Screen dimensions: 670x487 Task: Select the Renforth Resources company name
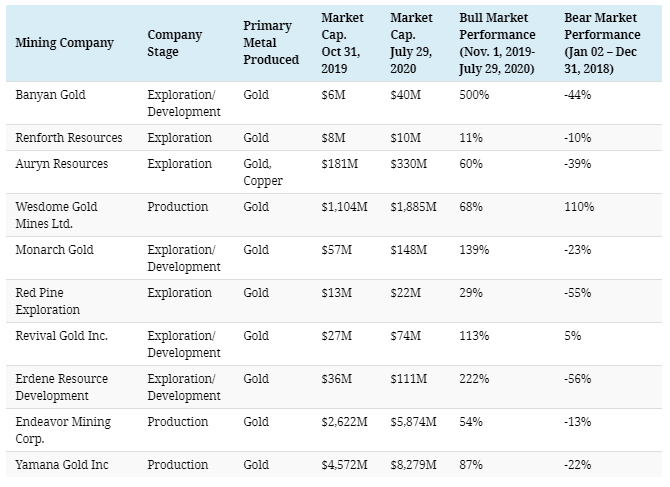[69, 137]
